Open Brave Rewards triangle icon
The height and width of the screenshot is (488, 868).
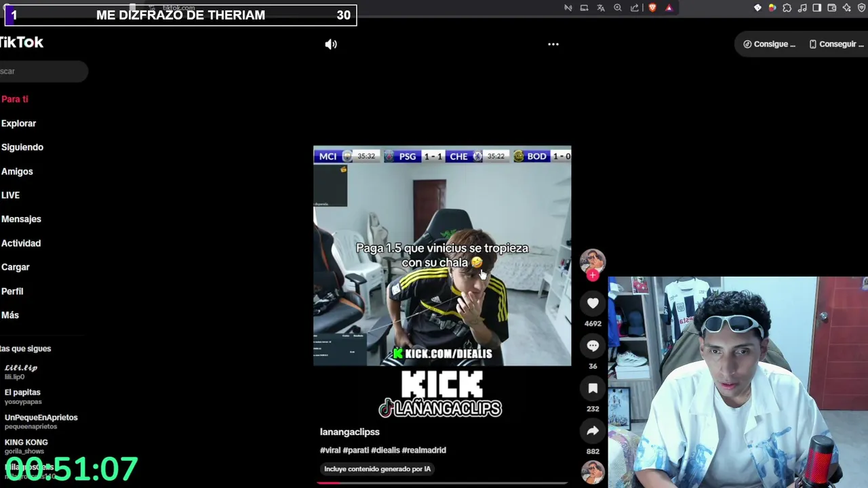(669, 8)
